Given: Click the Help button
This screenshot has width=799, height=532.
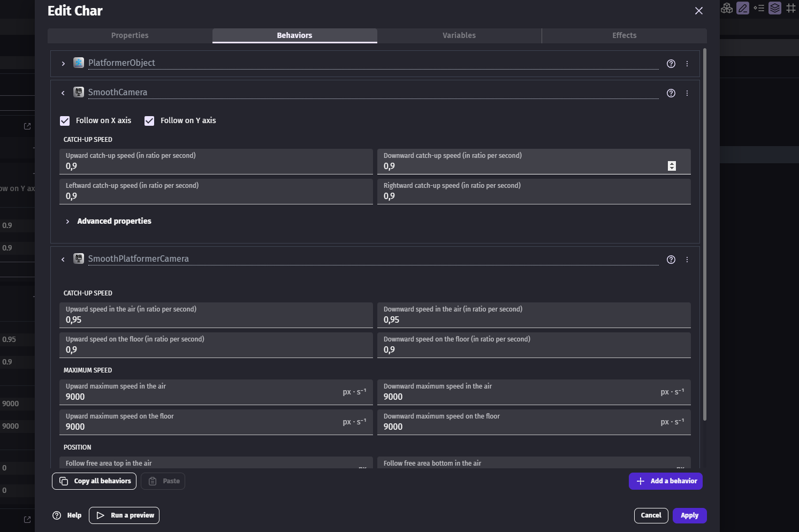Looking at the screenshot, I should [67, 515].
